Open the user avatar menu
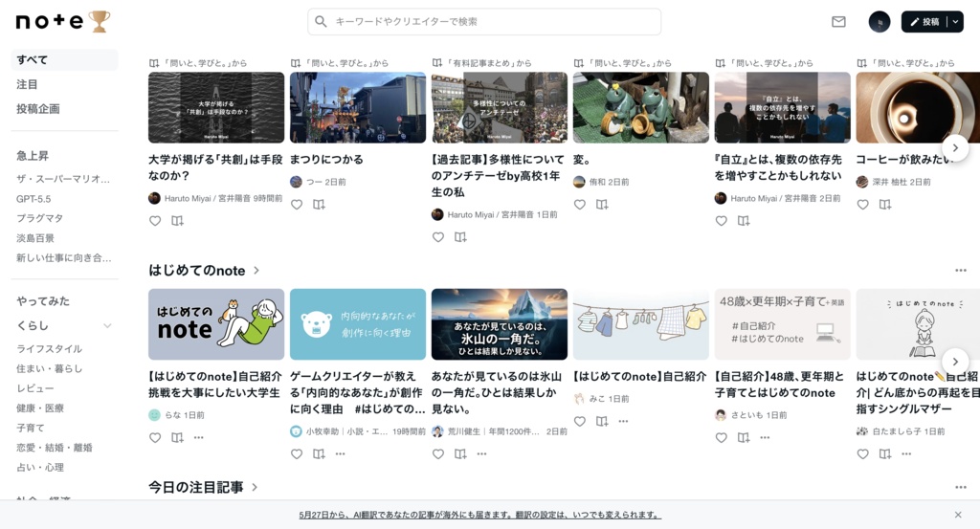 879,22
